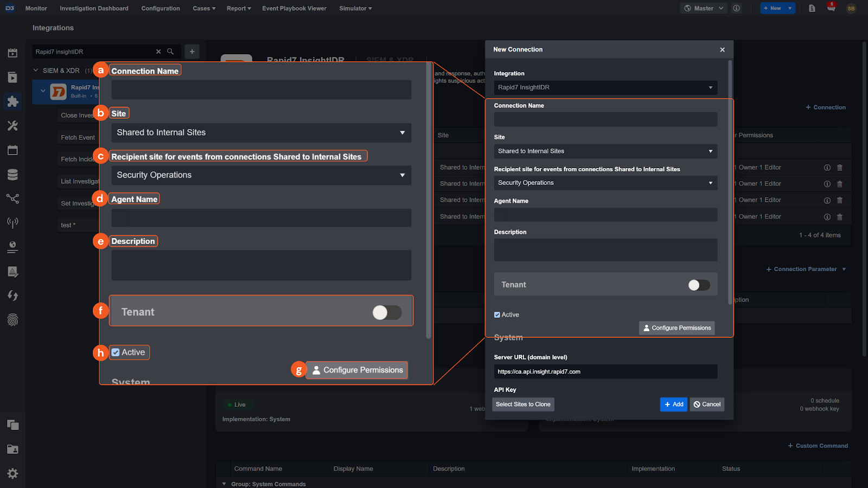Click Select Sites to Clone button
The width and height of the screenshot is (868, 488).
pos(523,404)
